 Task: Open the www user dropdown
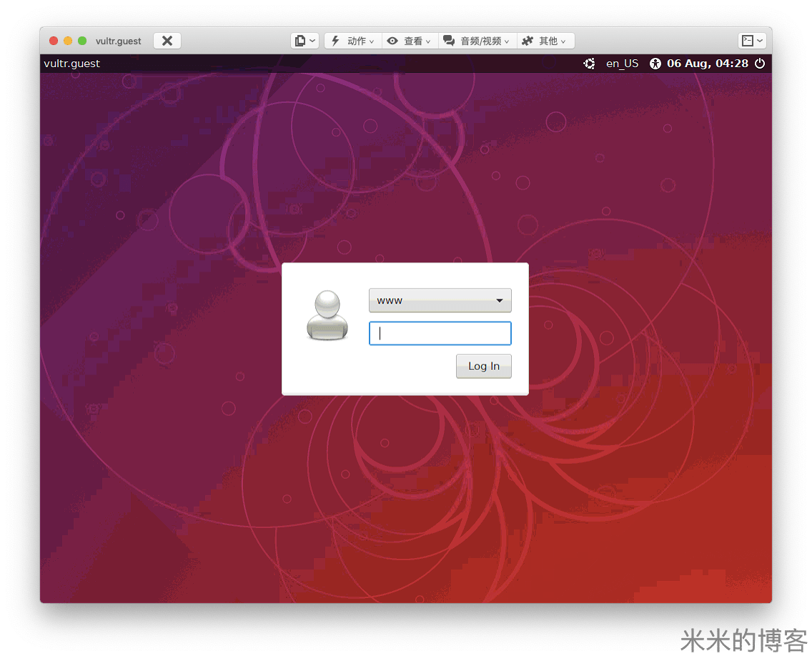[440, 300]
